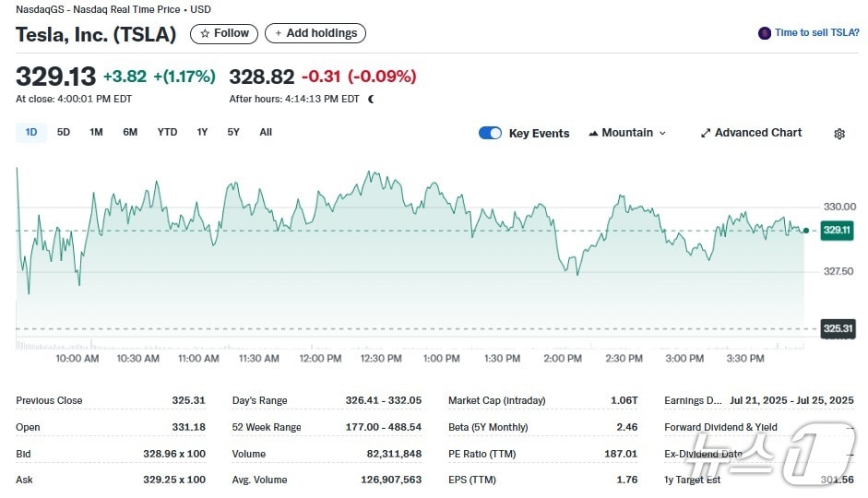868x498 pixels.
Task: Click the after-hours moon icon
Action: (x=371, y=99)
